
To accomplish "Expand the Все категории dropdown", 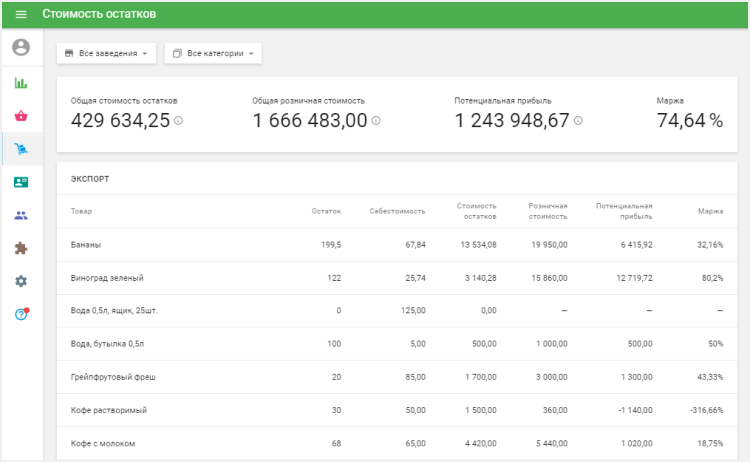I will coord(213,53).
